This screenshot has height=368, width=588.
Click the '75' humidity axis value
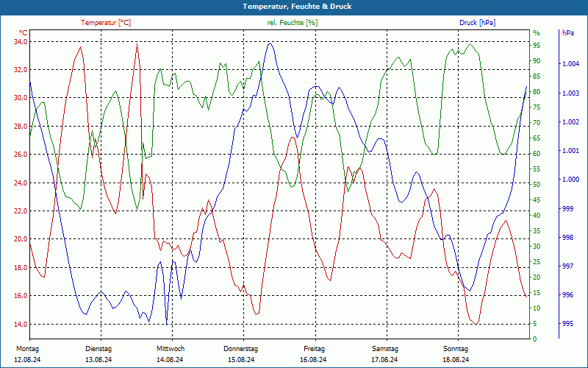pyautogui.click(x=537, y=107)
